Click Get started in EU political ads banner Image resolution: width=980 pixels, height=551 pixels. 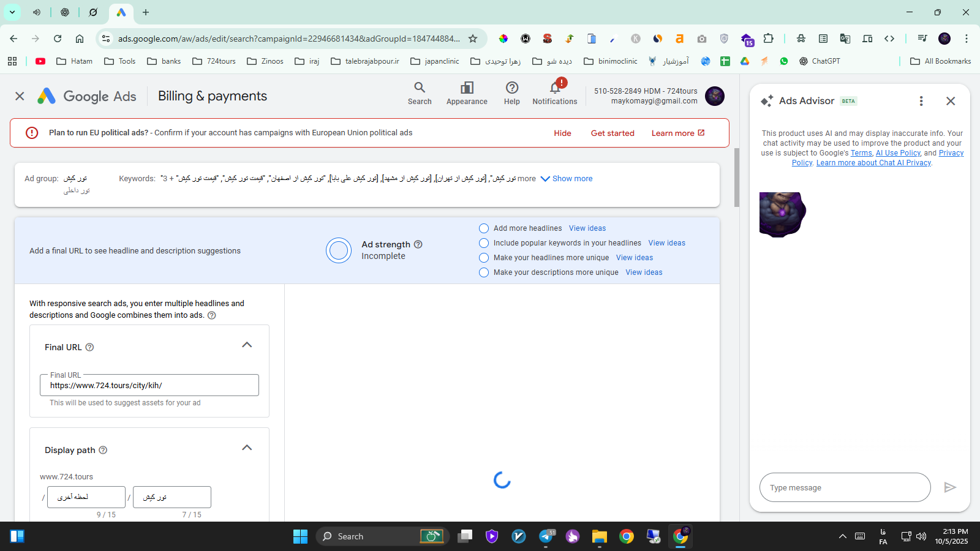click(x=612, y=133)
